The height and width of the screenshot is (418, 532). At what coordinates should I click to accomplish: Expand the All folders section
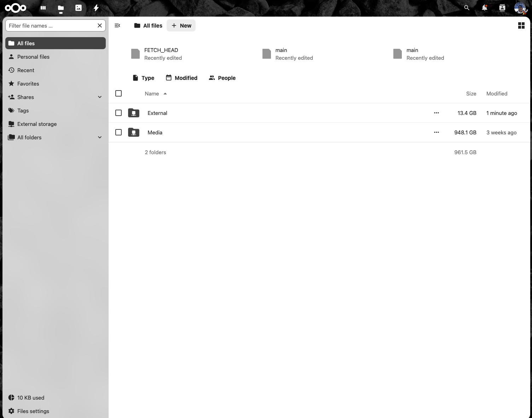99,137
